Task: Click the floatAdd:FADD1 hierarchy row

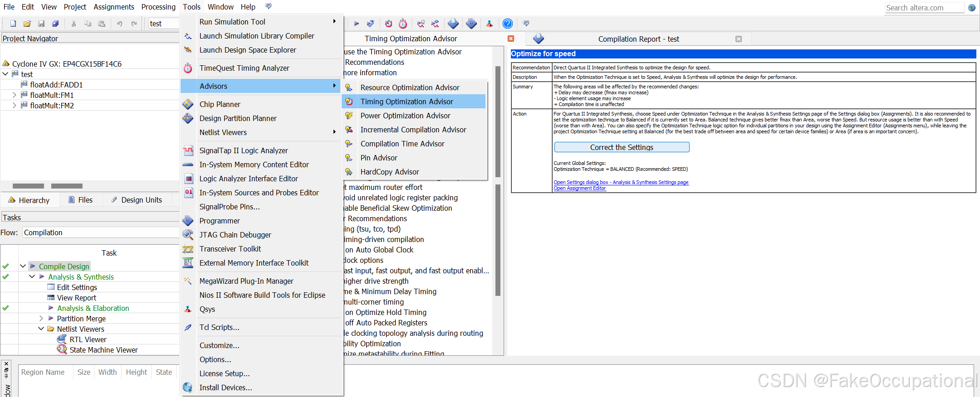Action: [x=56, y=85]
